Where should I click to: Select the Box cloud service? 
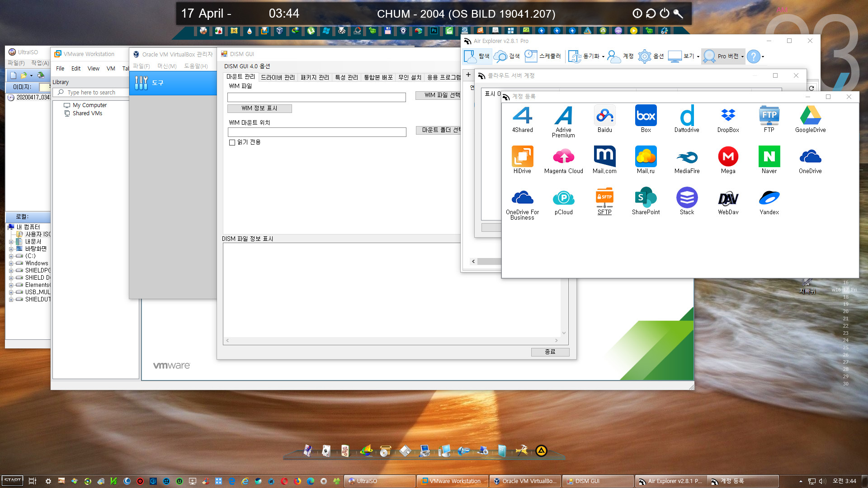click(x=646, y=119)
